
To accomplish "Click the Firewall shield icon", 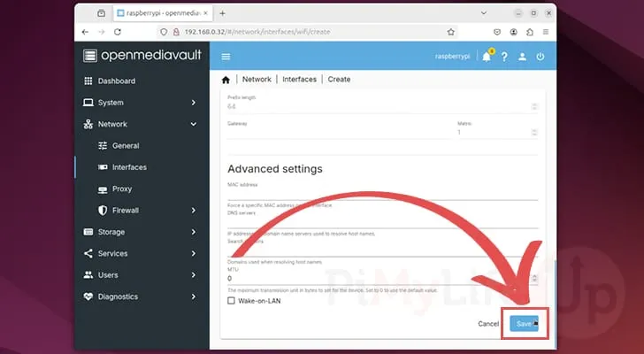I will [x=103, y=211].
